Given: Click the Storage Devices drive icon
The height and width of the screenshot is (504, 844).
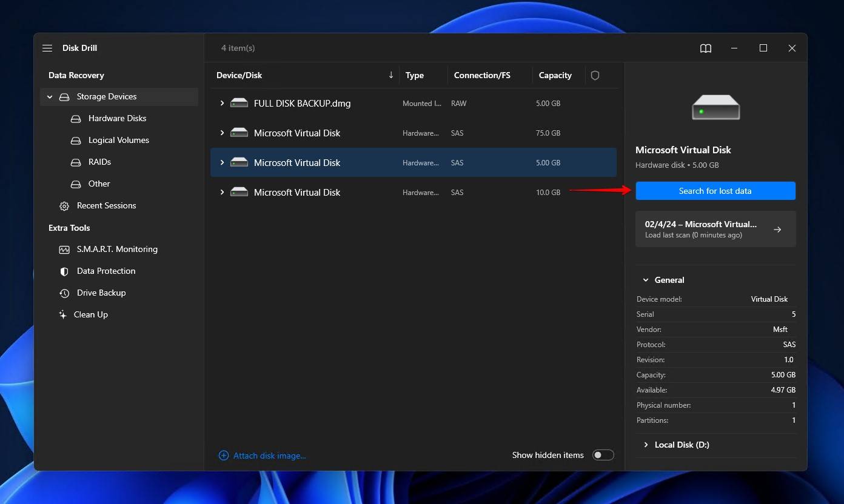Looking at the screenshot, I should tap(64, 97).
